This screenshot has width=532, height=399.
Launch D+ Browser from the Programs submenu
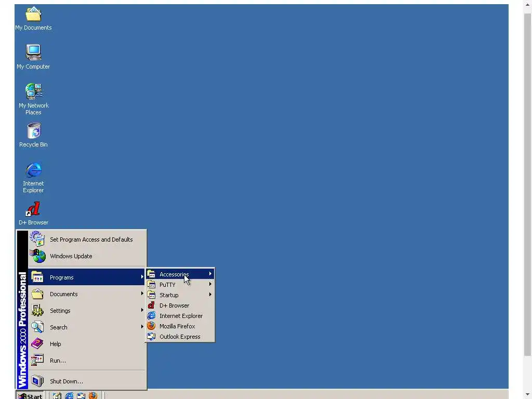(180, 305)
